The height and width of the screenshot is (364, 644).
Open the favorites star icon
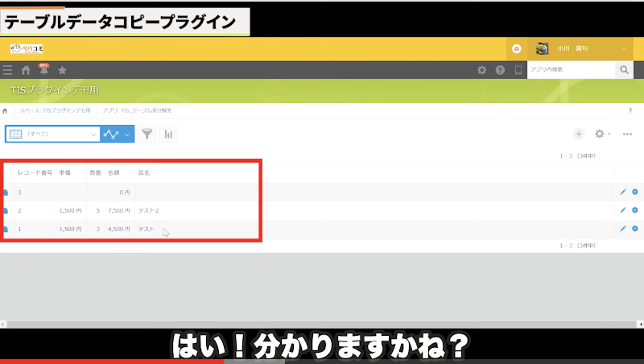62,70
